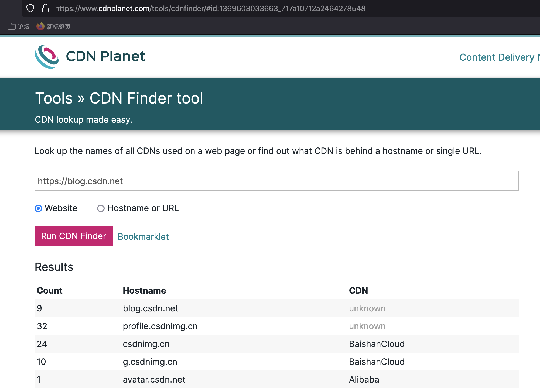Click the CDN Planet site title text
The image size is (540, 392).
click(105, 56)
